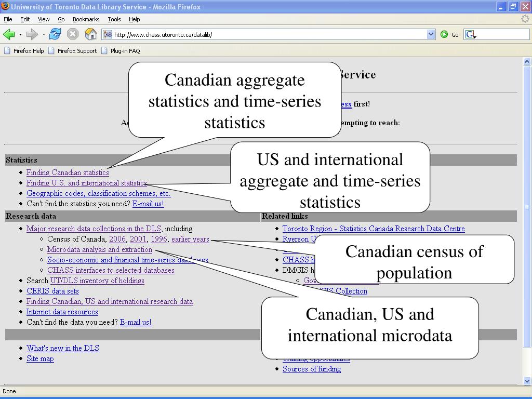Open Finding U.S. and international statistics link

pyautogui.click(x=87, y=183)
